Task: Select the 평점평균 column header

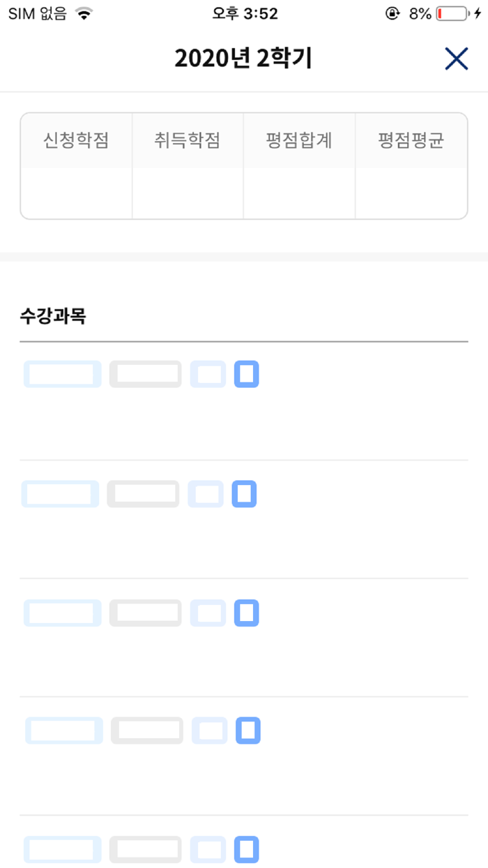Action: click(411, 140)
